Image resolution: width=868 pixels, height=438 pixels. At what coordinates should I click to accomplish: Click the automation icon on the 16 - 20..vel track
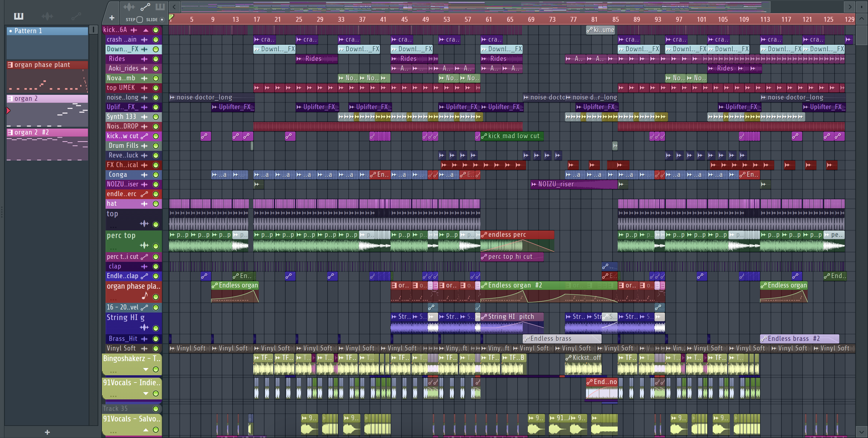(144, 307)
